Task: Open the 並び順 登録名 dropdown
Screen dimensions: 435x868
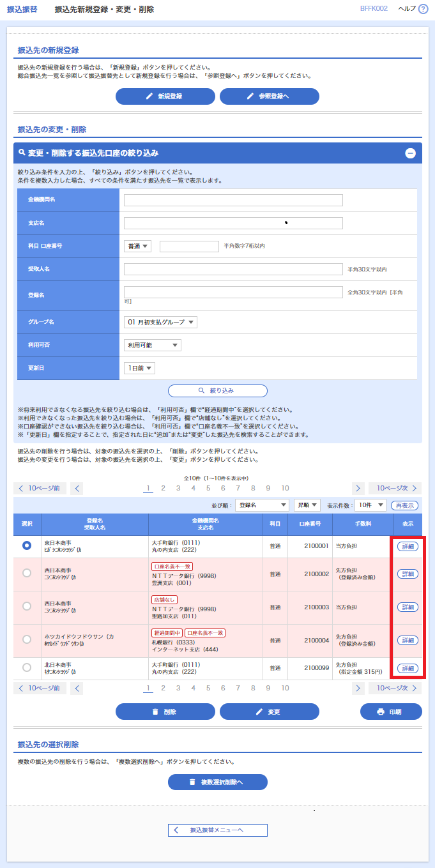Action: 262,505
